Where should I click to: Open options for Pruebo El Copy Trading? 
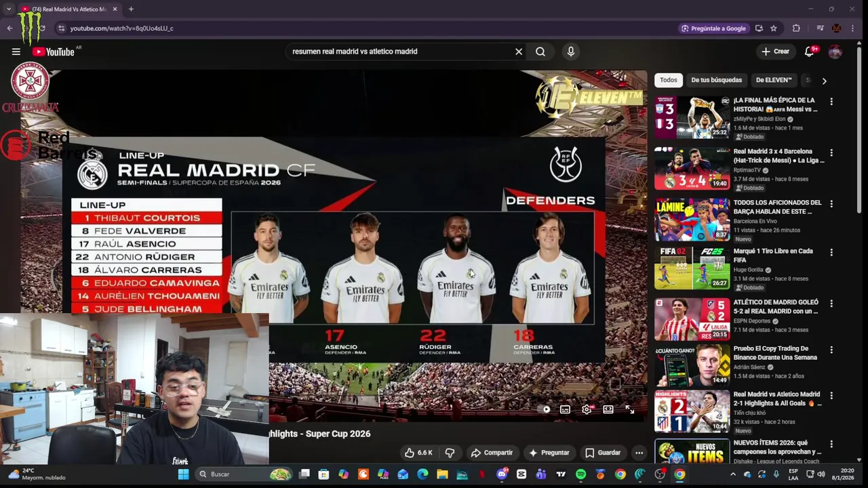[x=831, y=350]
